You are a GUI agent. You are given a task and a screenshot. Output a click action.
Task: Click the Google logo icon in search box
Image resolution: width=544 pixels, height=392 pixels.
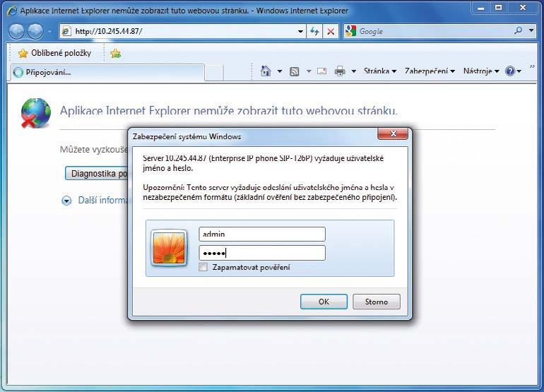pyautogui.click(x=350, y=31)
